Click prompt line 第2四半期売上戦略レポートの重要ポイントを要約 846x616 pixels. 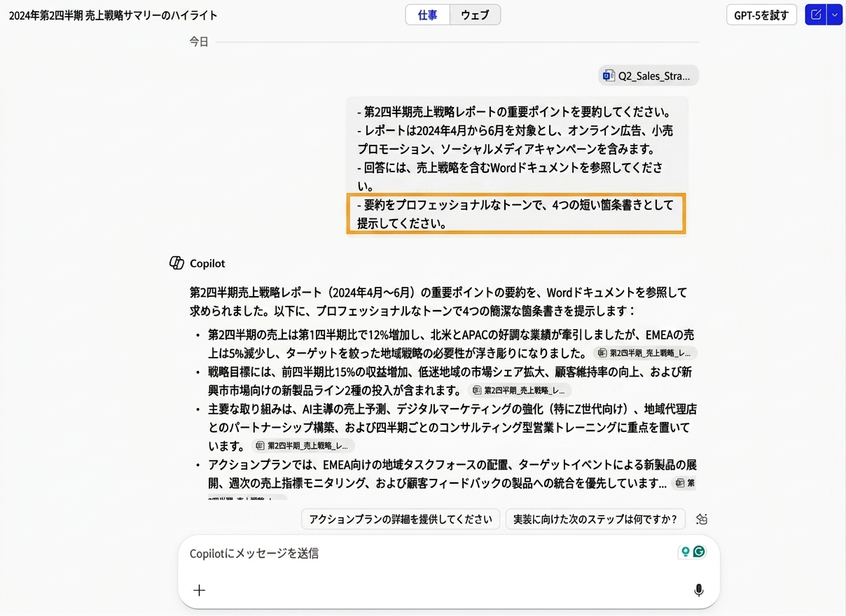pyautogui.click(x=514, y=113)
